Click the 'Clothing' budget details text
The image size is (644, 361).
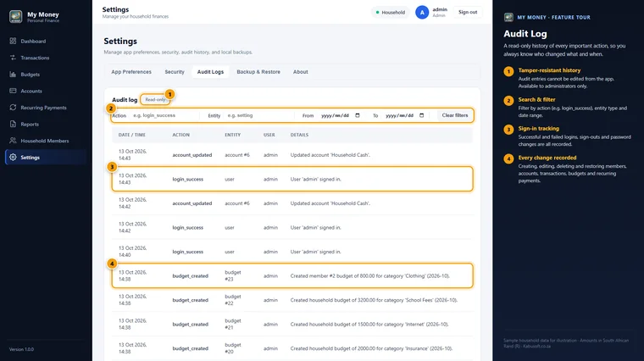(370, 276)
